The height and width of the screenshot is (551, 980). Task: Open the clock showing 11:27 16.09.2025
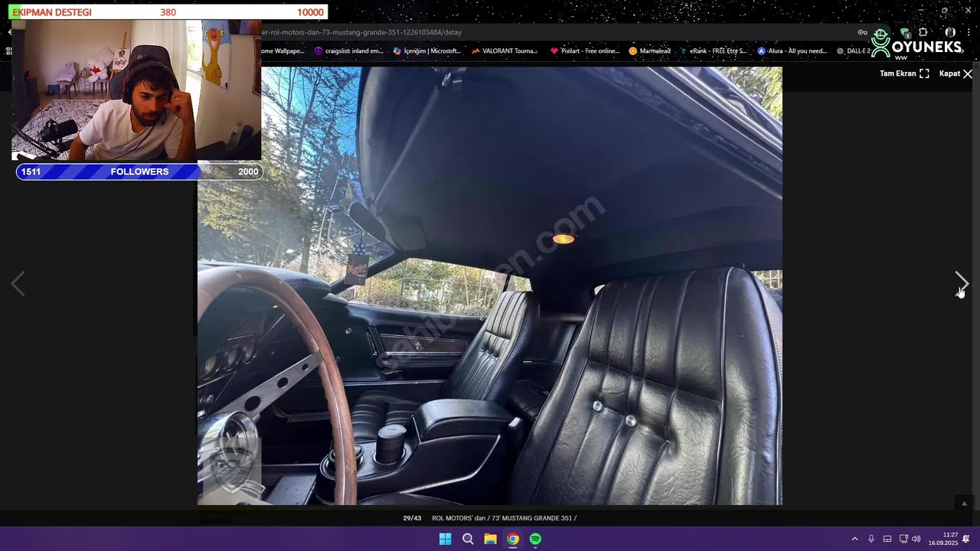click(x=943, y=539)
